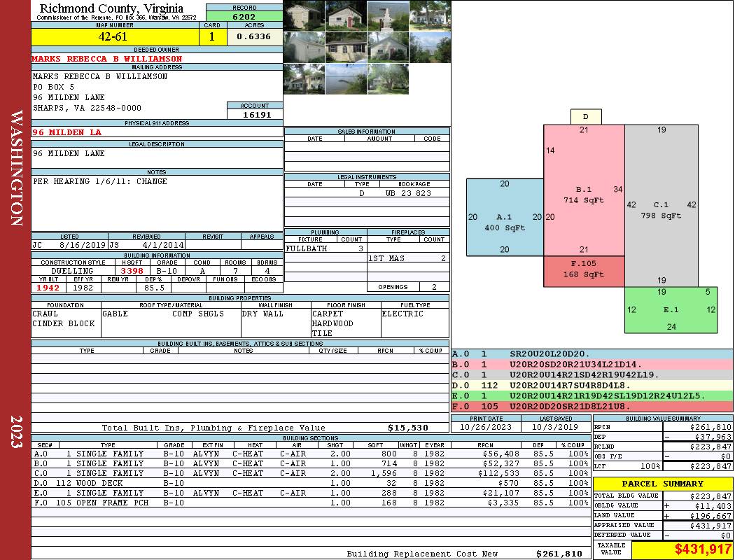Click the reviewed date 4/1/2014
The height and width of the screenshot is (560, 735).
[x=163, y=244]
